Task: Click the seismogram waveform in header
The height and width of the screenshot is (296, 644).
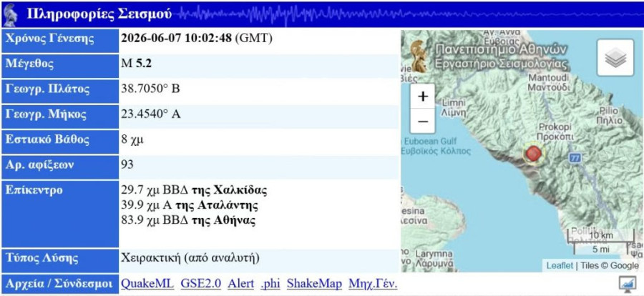Action: pos(406,14)
